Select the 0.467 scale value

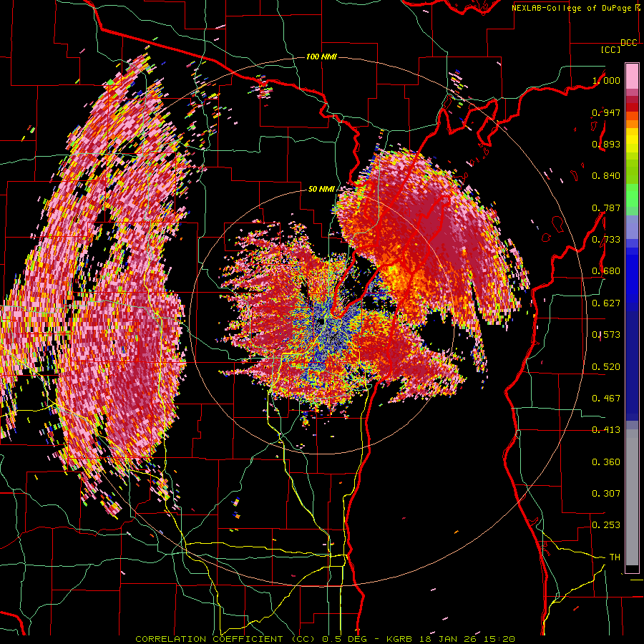coord(606,399)
